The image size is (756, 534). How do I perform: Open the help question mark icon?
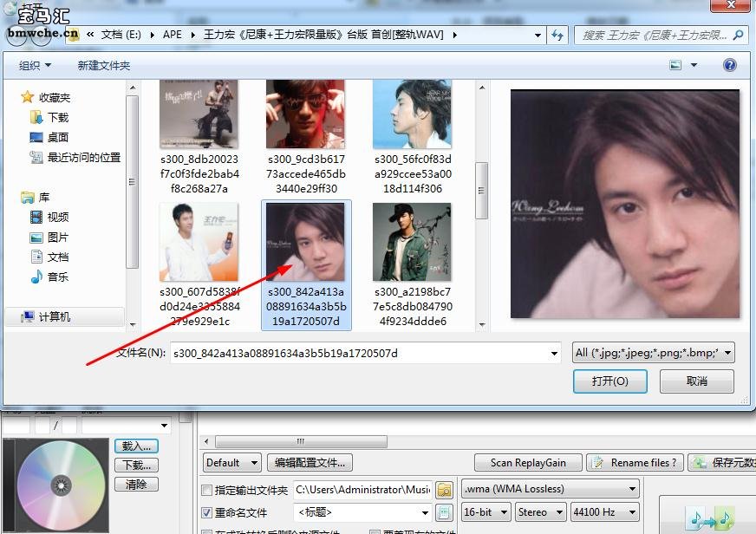[x=729, y=65]
